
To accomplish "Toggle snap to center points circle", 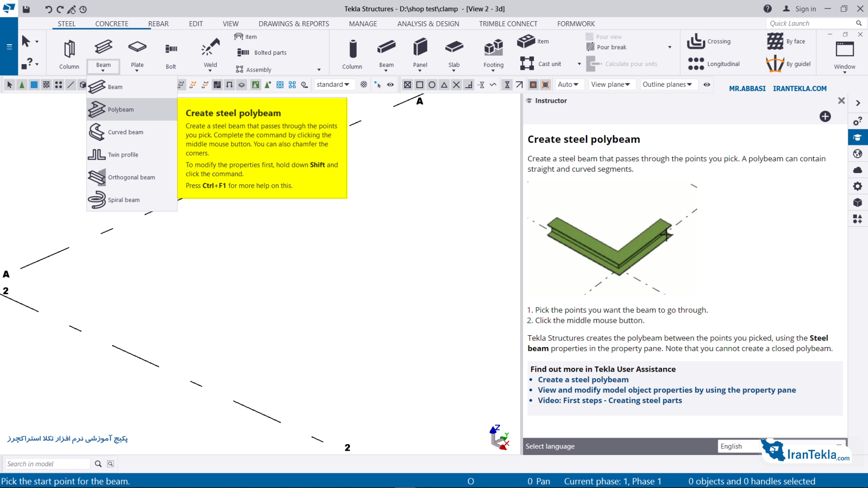I will tap(432, 85).
